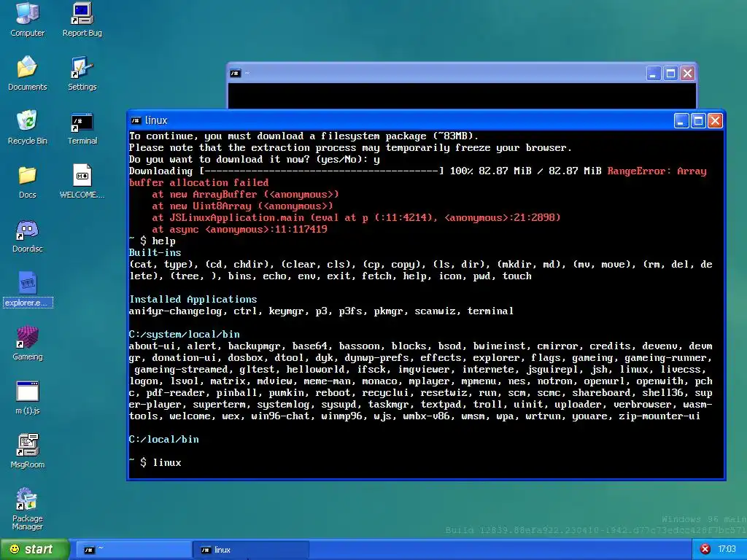This screenshot has width=747, height=560.
Task: Minimize the background ~ terminal window
Action: [x=653, y=74]
